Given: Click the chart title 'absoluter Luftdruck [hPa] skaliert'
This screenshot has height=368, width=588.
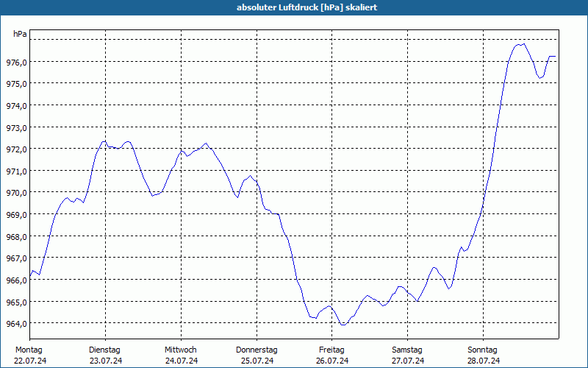Looking at the screenshot, I should point(306,7).
